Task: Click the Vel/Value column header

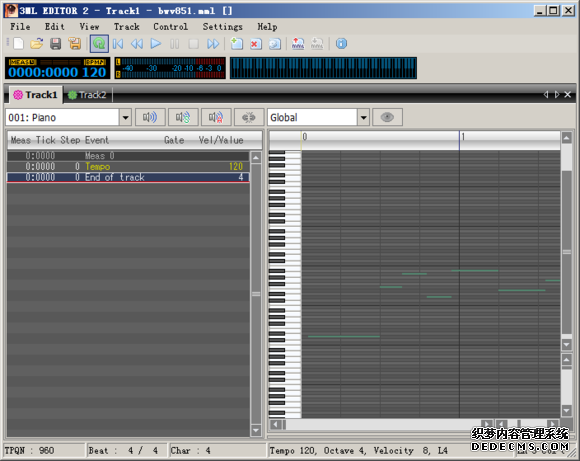Action: pyautogui.click(x=221, y=140)
